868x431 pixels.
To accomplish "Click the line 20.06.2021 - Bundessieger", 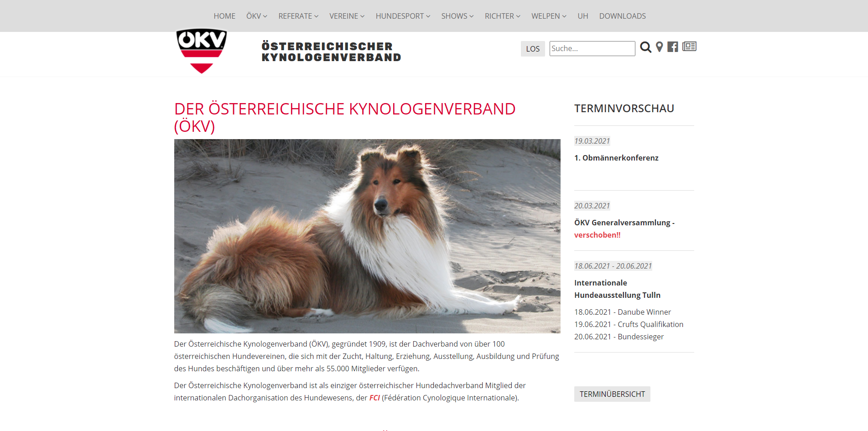I will coord(619,337).
